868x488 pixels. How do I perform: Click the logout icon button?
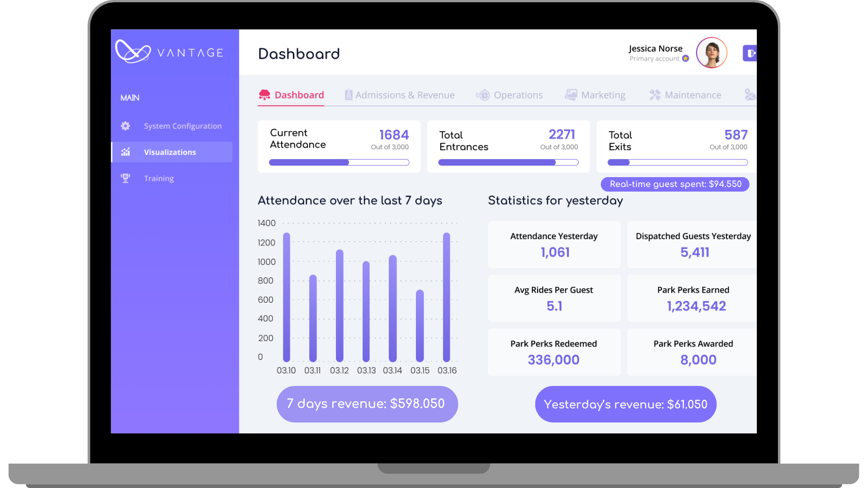click(750, 53)
